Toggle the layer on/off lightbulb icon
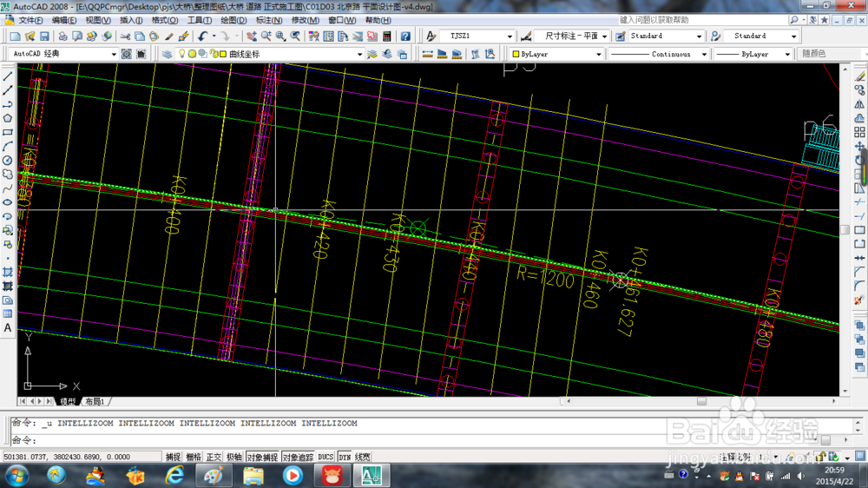Screen dimensions: 868x488 (181, 54)
